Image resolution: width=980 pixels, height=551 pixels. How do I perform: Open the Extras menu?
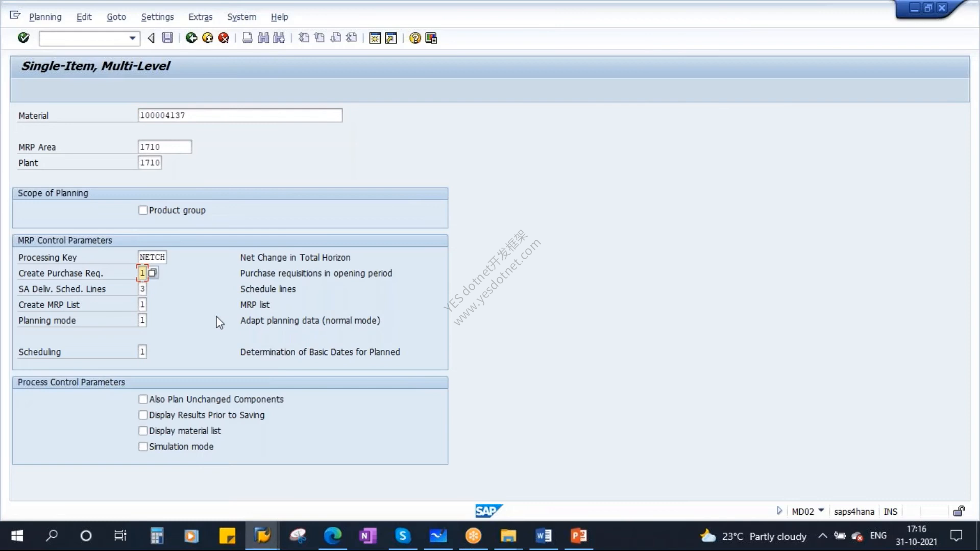[x=201, y=17]
